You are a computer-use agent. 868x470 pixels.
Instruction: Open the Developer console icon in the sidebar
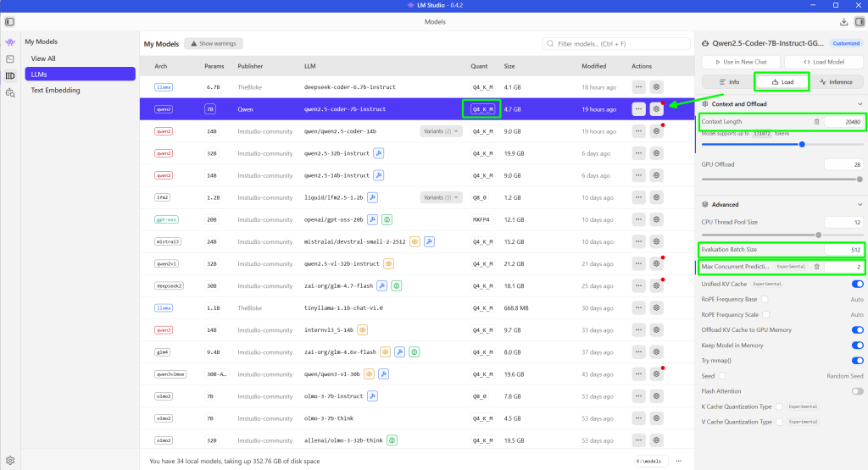pyautogui.click(x=10, y=58)
